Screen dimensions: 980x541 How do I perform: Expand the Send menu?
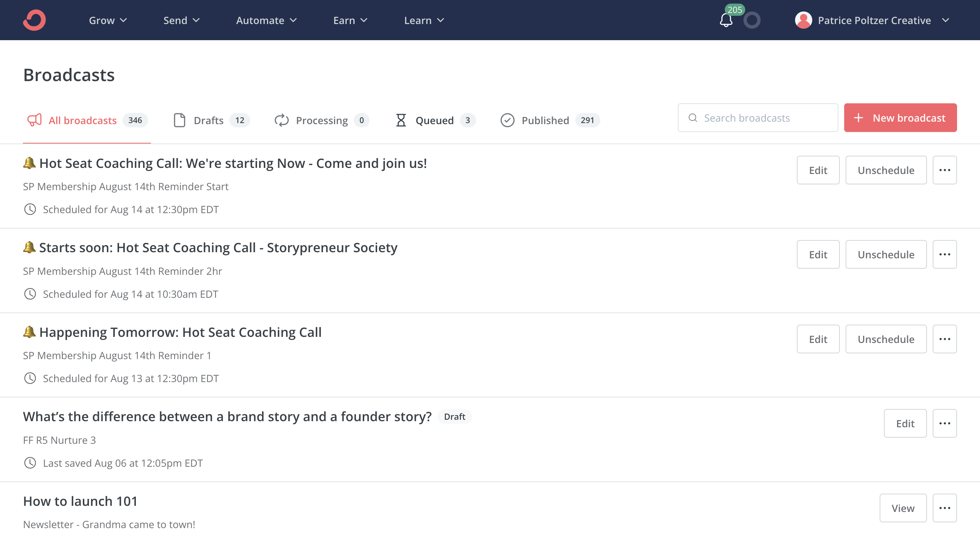(181, 20)
